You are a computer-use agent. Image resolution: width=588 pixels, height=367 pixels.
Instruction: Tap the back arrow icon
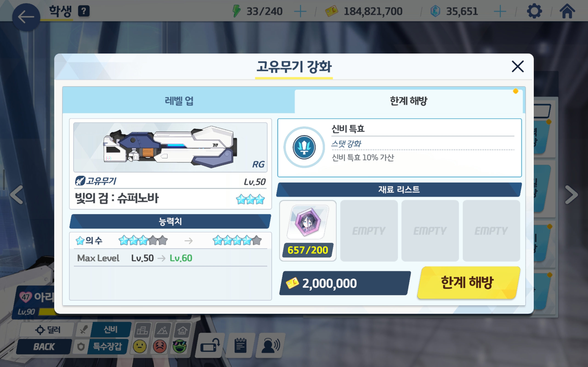click(x=26, y=17)
